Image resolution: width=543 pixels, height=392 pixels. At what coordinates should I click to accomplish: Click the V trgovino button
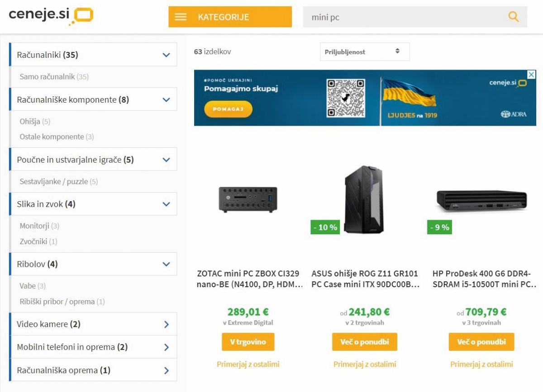[248, 342]
